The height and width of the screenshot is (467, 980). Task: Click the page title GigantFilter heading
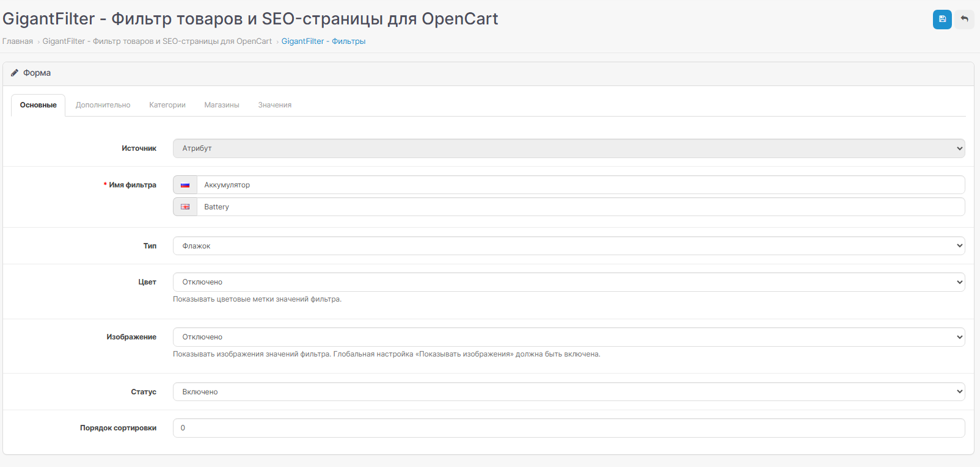250,19
